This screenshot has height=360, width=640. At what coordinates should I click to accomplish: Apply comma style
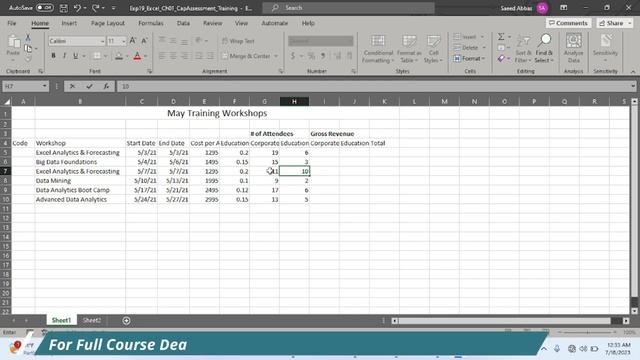323,56
